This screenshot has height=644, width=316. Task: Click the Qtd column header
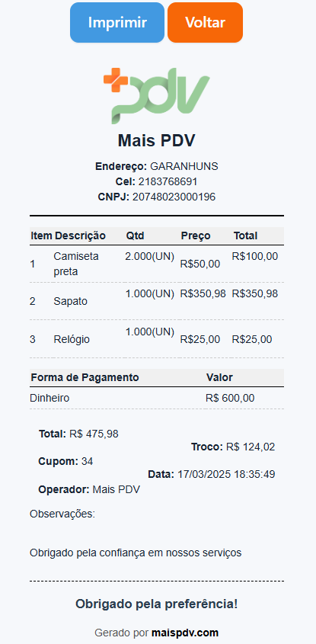(x=135, y=235)
